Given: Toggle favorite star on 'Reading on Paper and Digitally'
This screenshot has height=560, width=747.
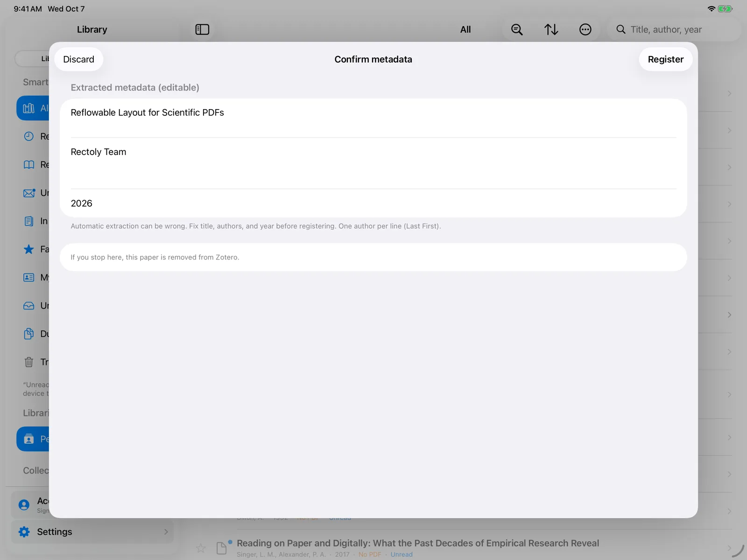Looking at the screenshot, I should 201,548.
